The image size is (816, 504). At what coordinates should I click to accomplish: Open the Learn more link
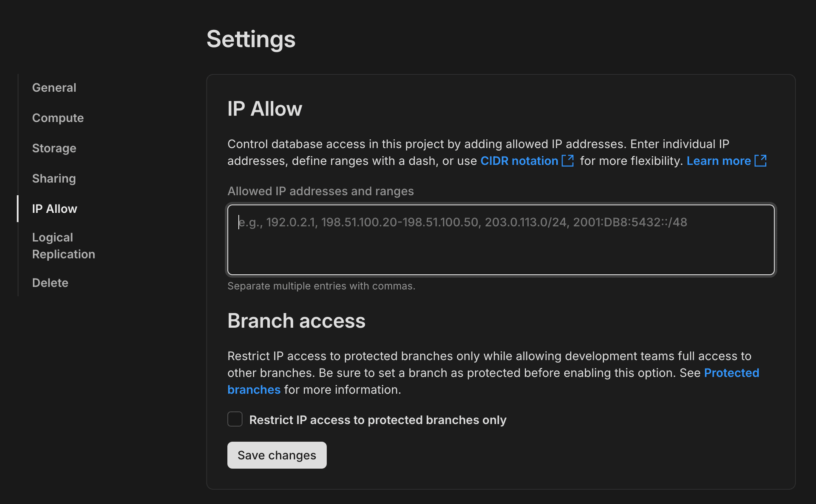[719, 161]
